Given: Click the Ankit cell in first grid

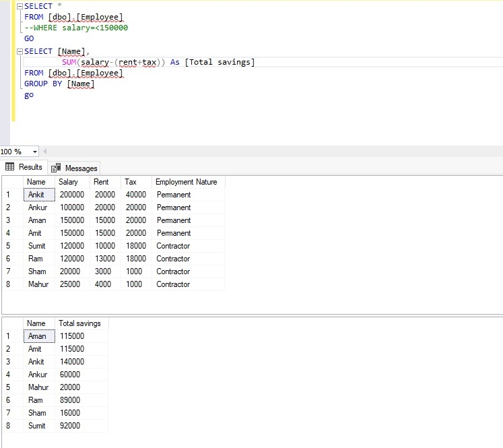Looking at the screenshot, I should [x=39, y=195].
